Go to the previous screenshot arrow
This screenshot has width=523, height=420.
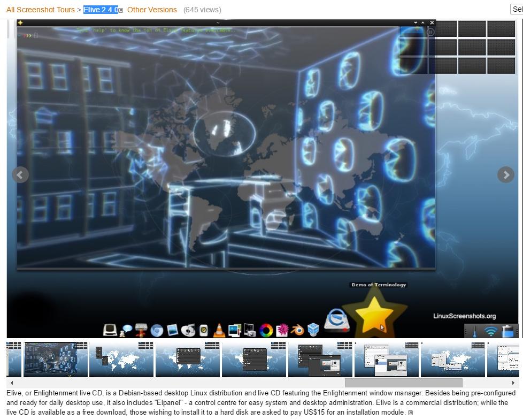point(20,174)
